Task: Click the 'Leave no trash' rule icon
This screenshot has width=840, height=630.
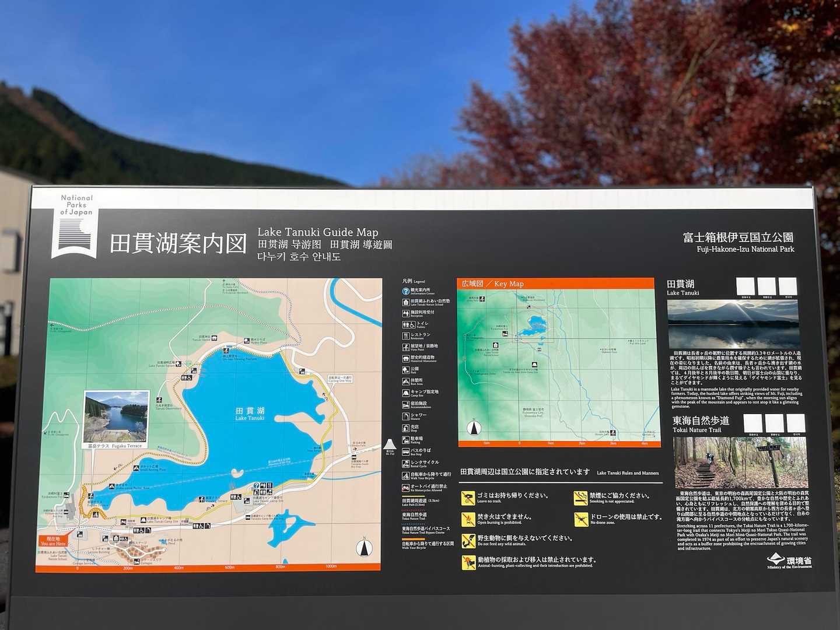Action: click(468, 498)
